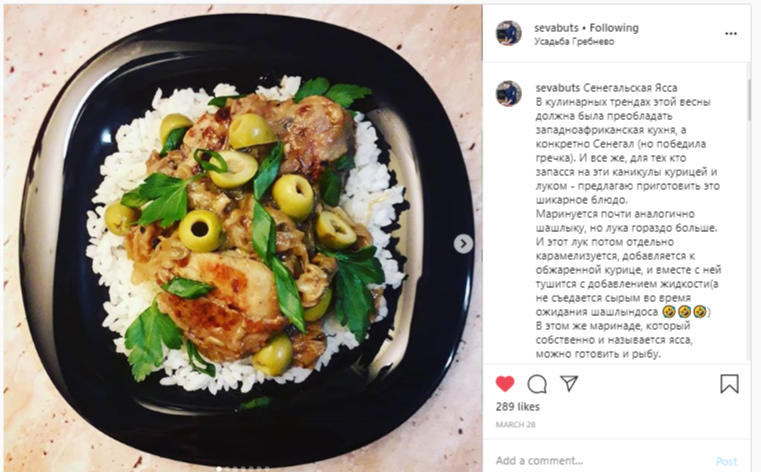Viewport: 761px width, 472px height.
Task: Click sevabuts avatar beside the caption
Action: point(509,94)
